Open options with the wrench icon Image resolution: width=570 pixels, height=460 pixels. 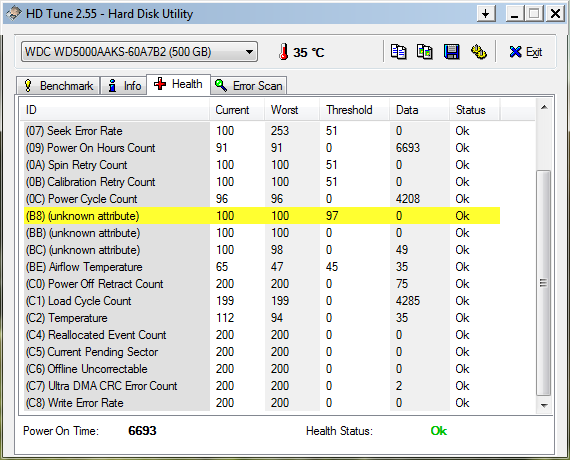tap(479, 52)
